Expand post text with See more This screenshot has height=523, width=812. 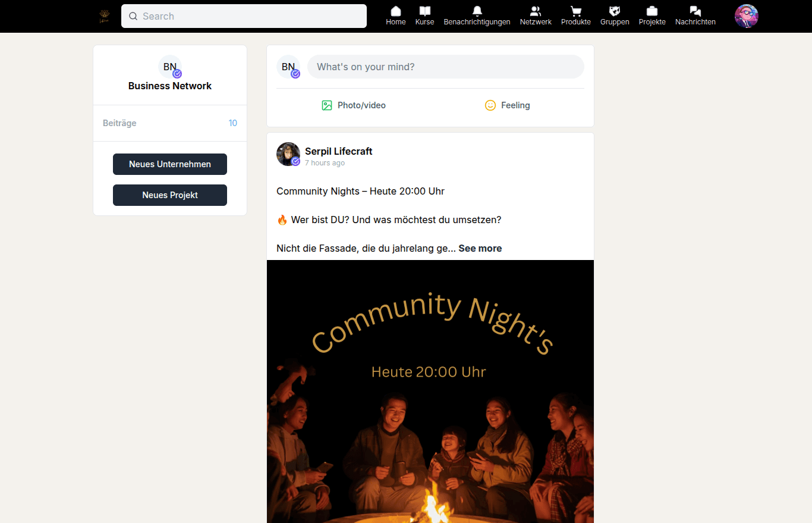pos(480,248)
